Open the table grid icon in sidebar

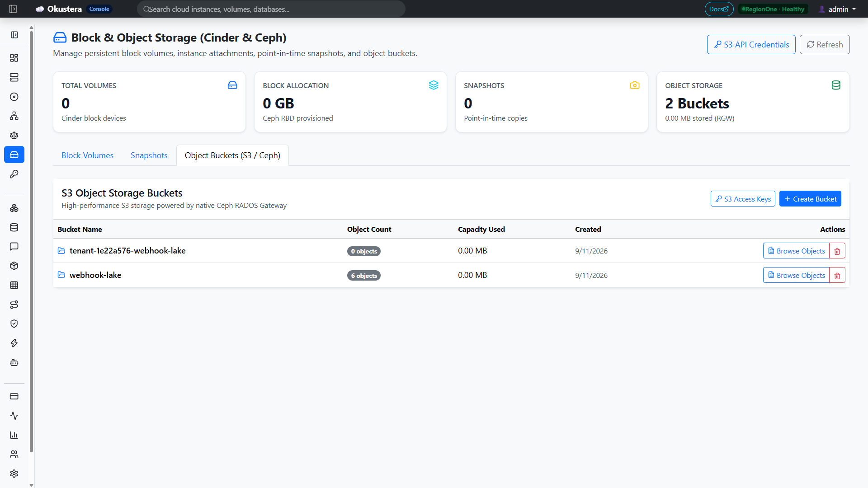(x=14, y=285)
